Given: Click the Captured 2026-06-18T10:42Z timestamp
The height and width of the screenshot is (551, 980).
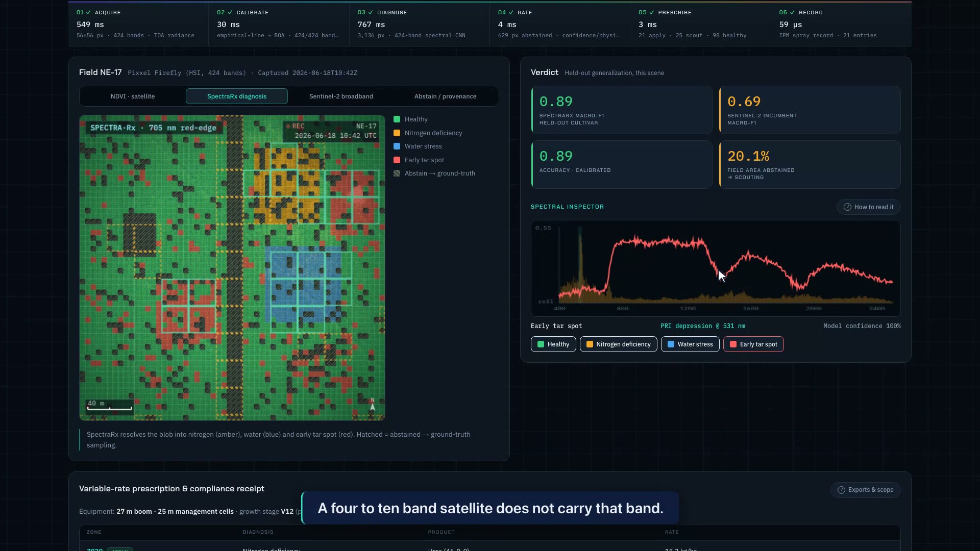Looking at the screenshot, I should (x=308, y=73).
